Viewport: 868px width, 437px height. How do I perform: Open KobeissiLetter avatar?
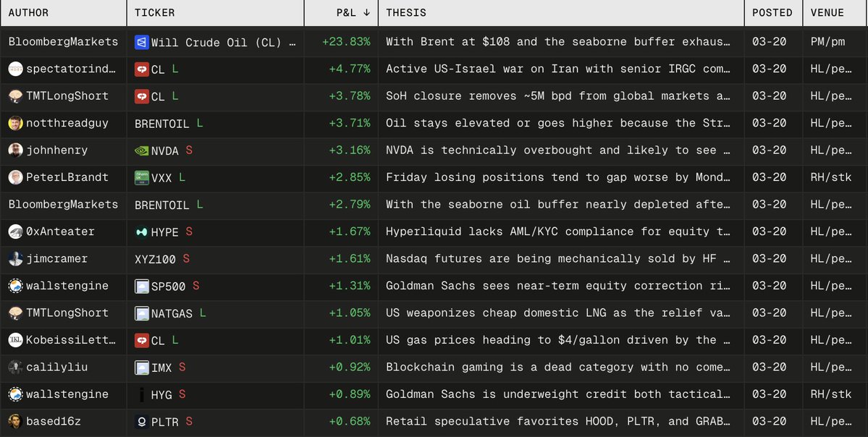point(15,340)
